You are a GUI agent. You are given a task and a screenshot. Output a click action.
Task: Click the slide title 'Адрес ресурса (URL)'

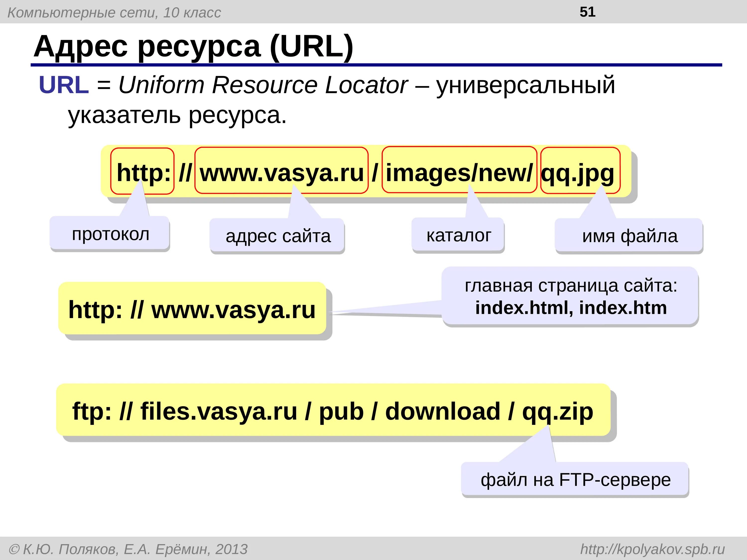click(x=193, y=46)
